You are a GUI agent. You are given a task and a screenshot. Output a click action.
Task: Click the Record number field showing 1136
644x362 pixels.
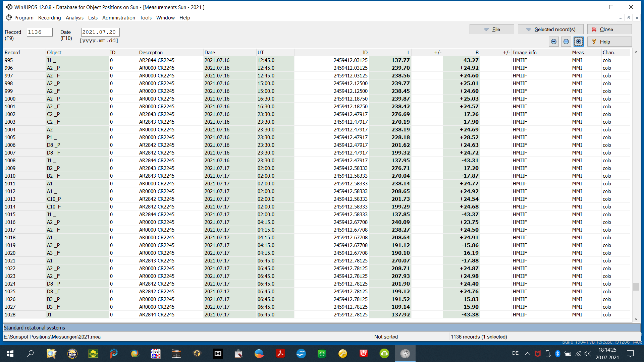click(39, 32)
